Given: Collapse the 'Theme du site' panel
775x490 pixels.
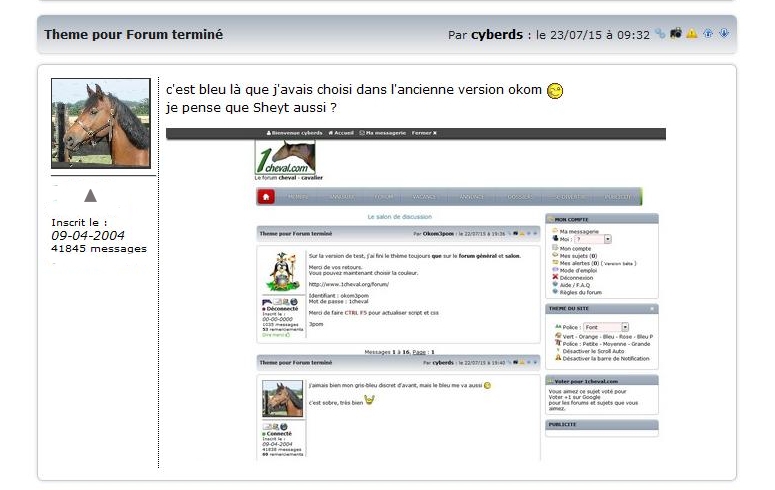Looking at the screenshot, I should point(652,309).
